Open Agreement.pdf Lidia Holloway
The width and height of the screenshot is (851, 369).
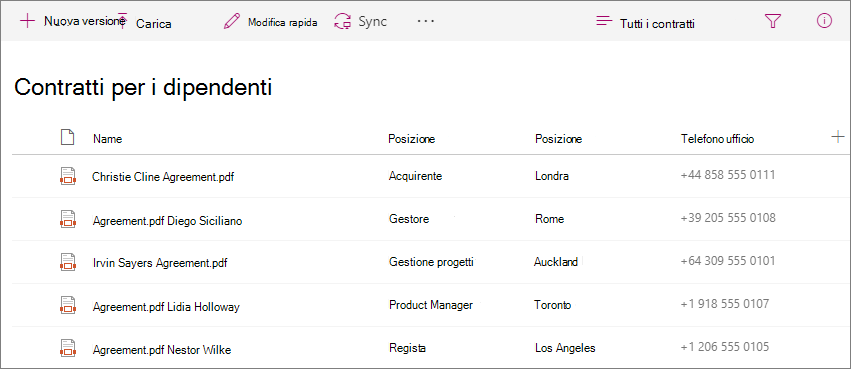[166, 307]
